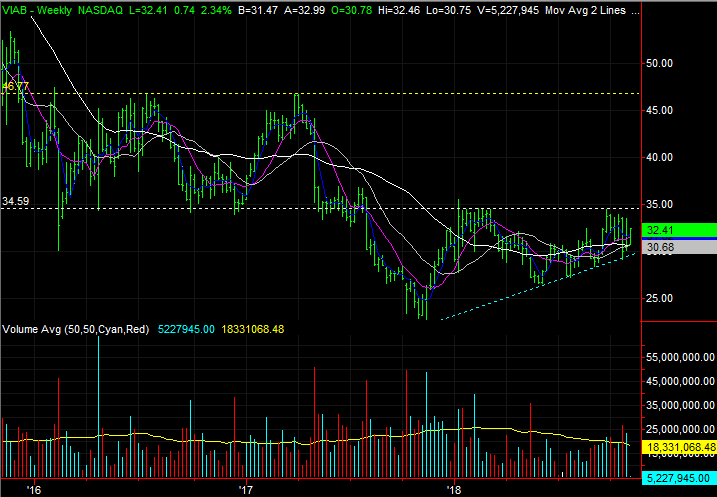
Task: Click the bid value B=31.47
Action: coord(258,10)
